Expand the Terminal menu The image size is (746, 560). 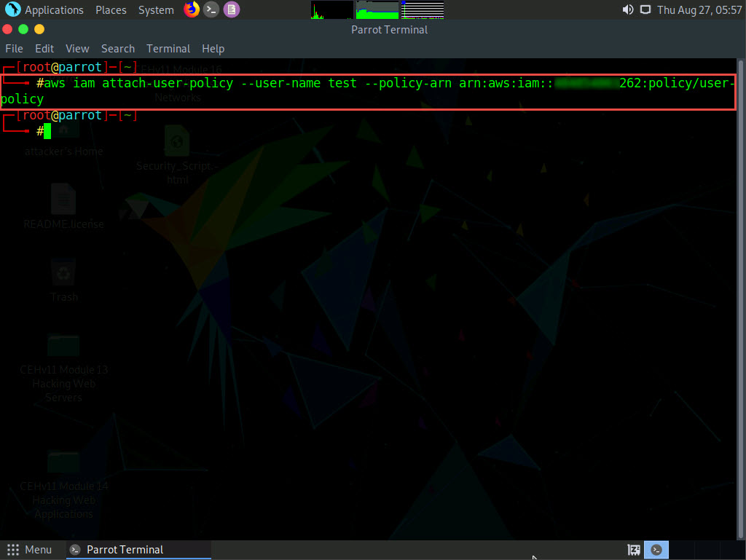point(168,49)
